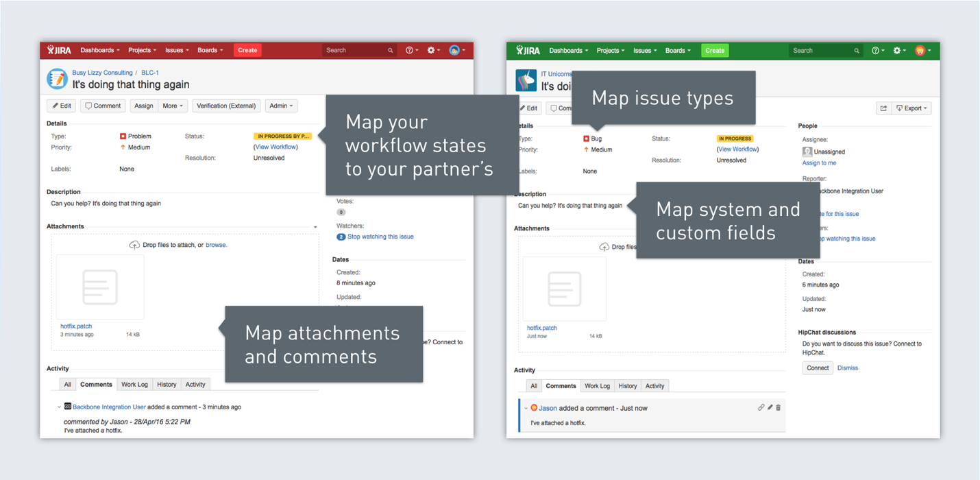Click the settings gear in the green navbar
Viewport: 980px width, 480px height.
(x=898, y=50)
